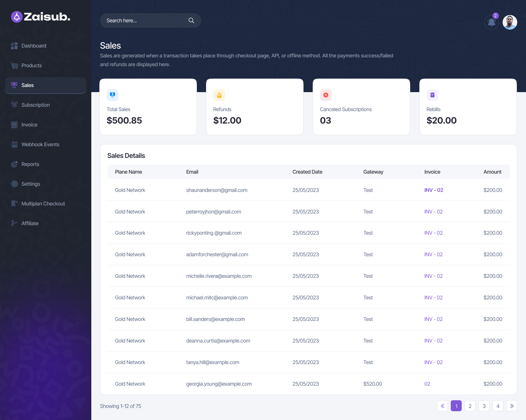Click the Settings icon in the sidebar
The height and width of the screenshot is (420, 526).
click(x=15, y=184)
